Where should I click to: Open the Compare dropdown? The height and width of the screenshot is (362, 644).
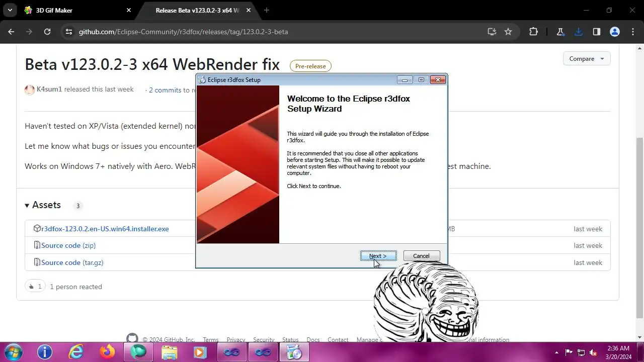point(587,59)
